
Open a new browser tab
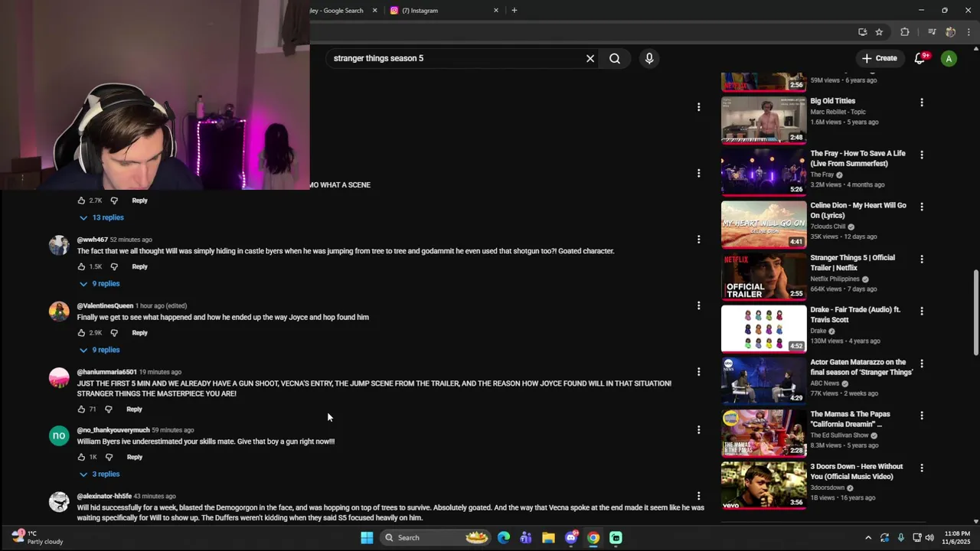pyautogui.click(x=514, y=11)
